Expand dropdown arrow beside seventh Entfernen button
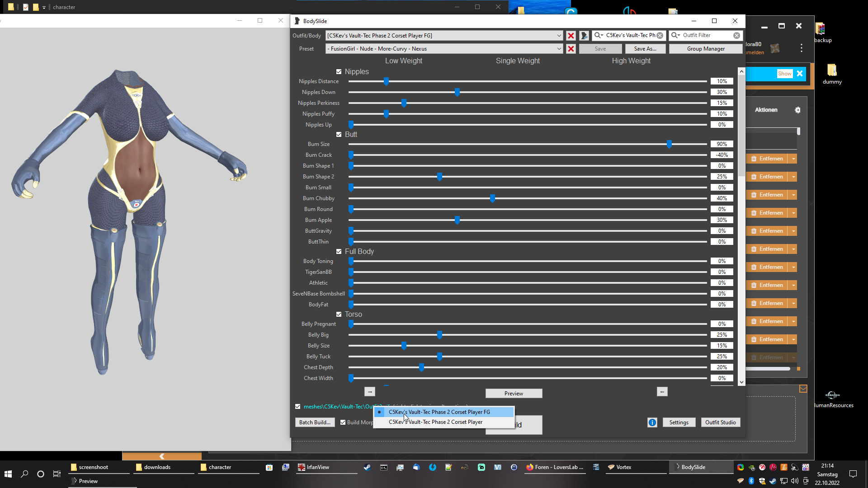868x488 pixels. pyautogui.click(x=793, y=267)
